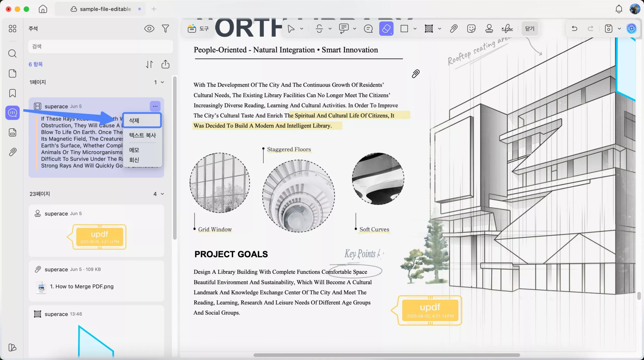Open the Home icon in title bar
The width and height of the screenshot is (644, 360).
[43, 9]
